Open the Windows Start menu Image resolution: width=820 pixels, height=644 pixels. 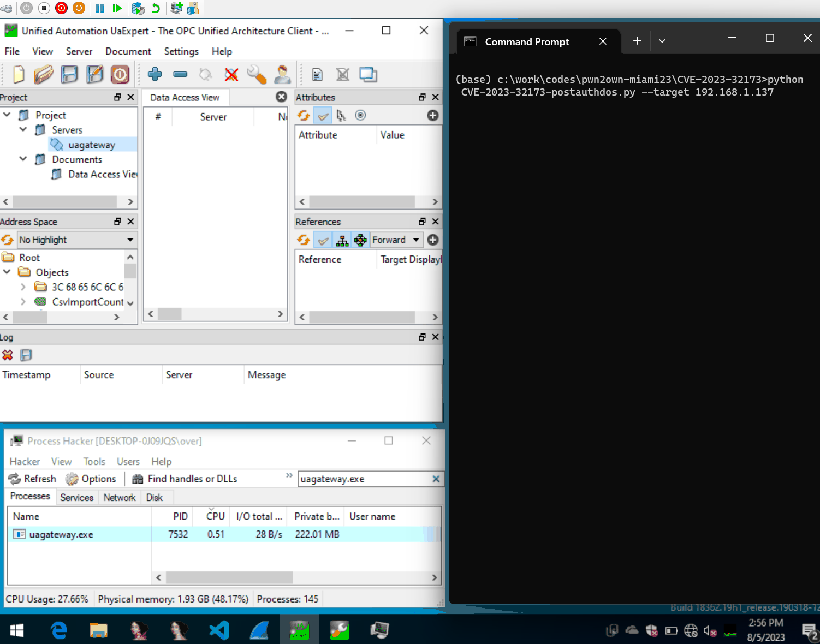point(17,630)
